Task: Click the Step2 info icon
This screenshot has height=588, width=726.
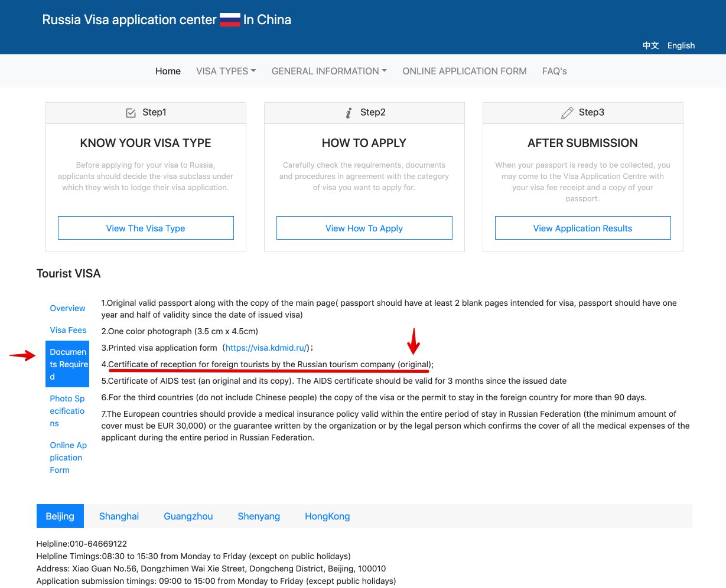Action: 349,113
